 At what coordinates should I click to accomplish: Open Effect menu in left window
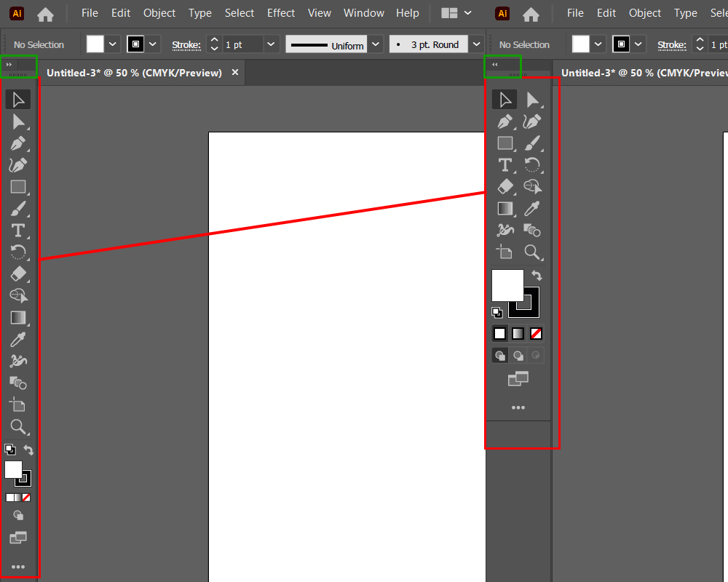(x=281, y=13)
